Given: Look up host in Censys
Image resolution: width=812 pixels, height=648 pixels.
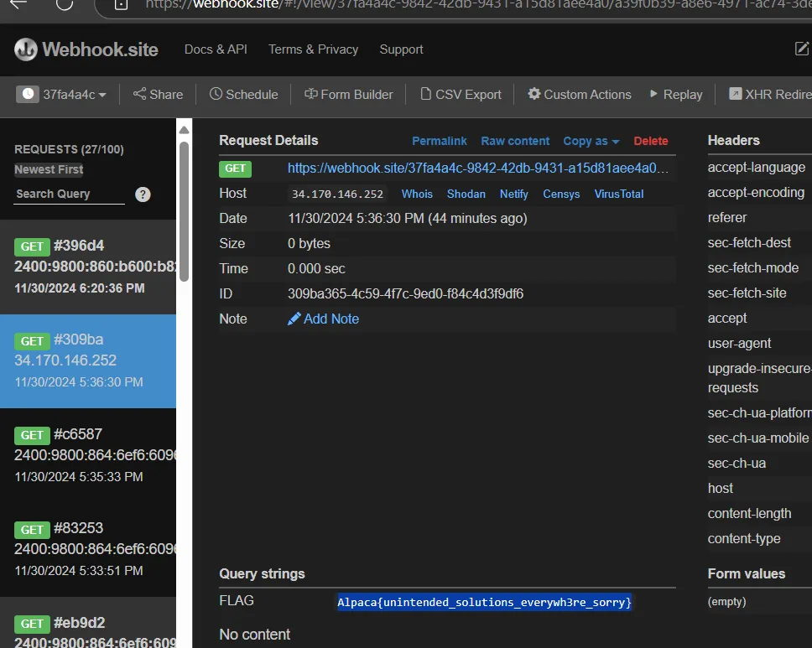Looking at the screenshot, I should coord(561,194).
